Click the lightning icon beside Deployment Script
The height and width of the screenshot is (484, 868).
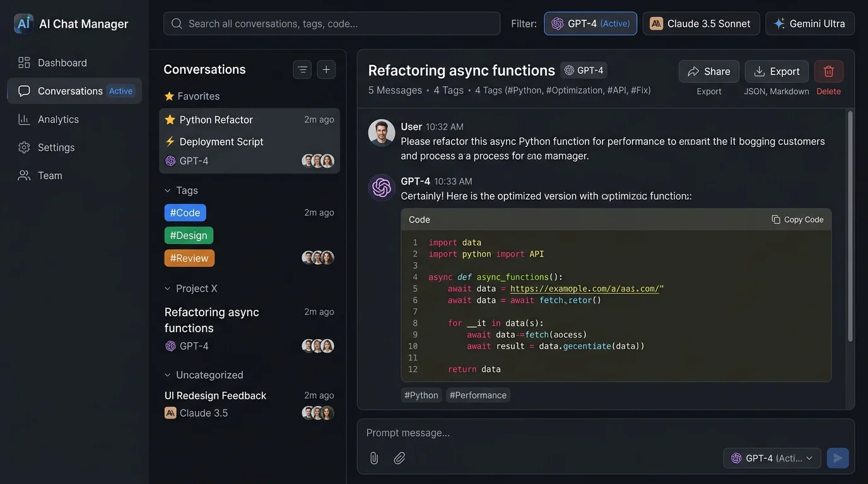170,142
